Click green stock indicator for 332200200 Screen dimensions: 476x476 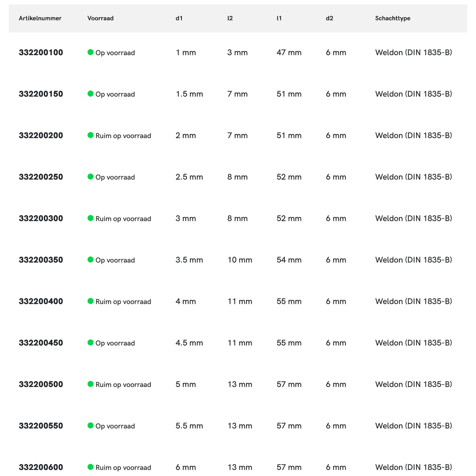click(x=90, y=135)
